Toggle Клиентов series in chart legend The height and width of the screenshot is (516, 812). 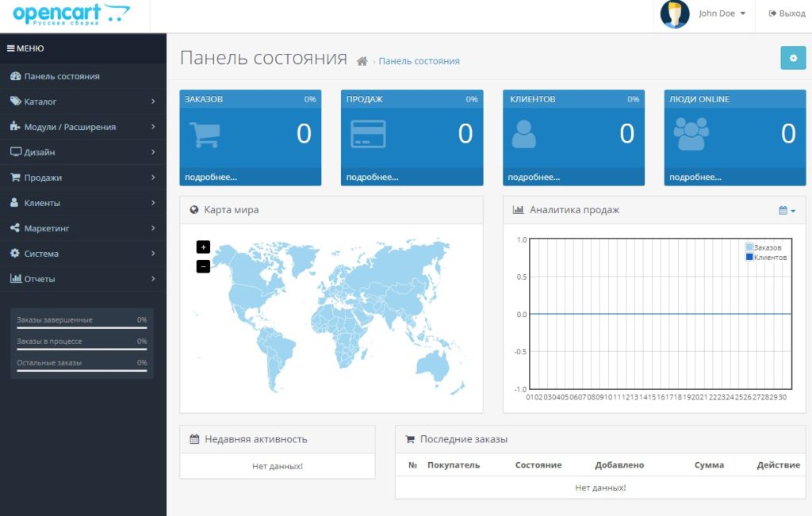coord(766,258)
